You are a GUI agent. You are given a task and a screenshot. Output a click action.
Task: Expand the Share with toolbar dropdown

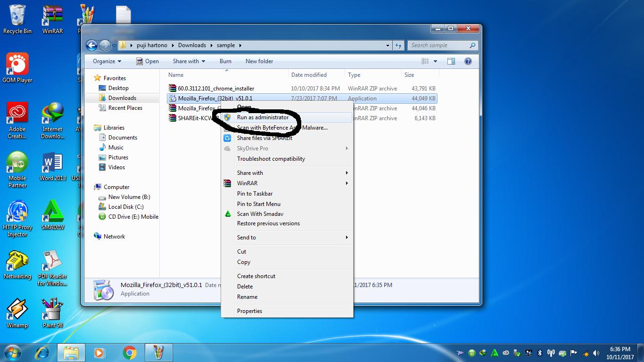pyautogui.click(x=189, y=61)
